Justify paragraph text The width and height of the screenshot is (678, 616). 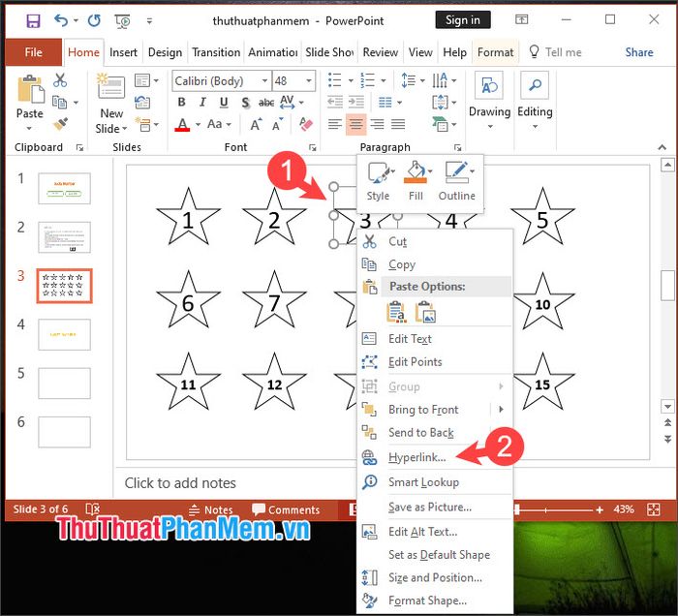(398, 125)
